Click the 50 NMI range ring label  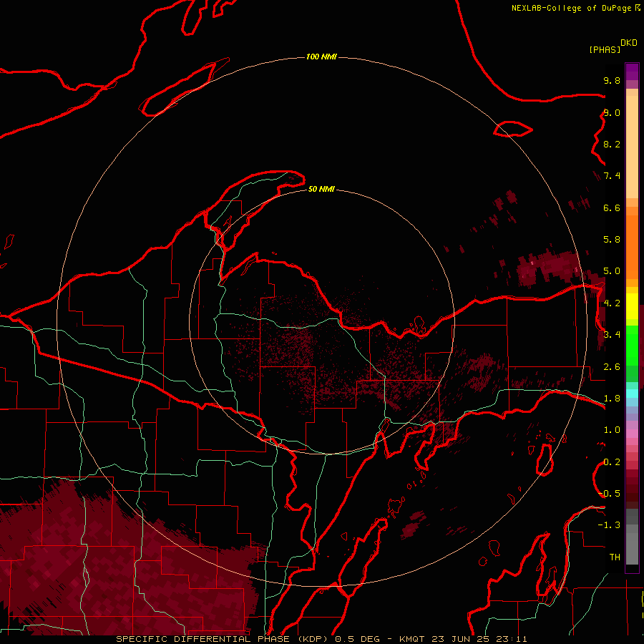click(x=321, y=189)
